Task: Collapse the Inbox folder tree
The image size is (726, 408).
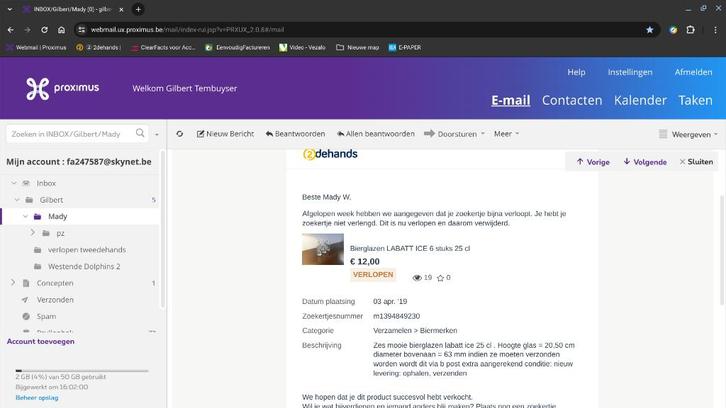Action: (14, 184)
